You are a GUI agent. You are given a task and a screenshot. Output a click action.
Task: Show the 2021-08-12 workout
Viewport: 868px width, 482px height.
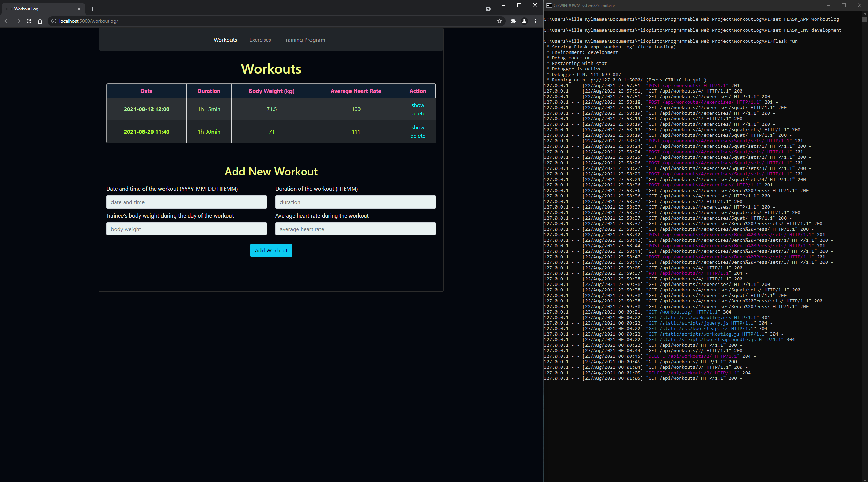click(417, 105)
